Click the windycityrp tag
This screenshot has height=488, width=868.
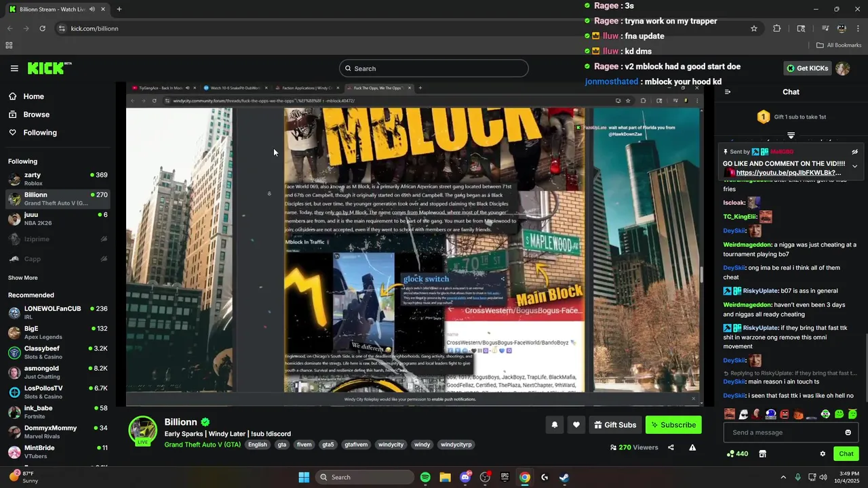coord(456,445)
